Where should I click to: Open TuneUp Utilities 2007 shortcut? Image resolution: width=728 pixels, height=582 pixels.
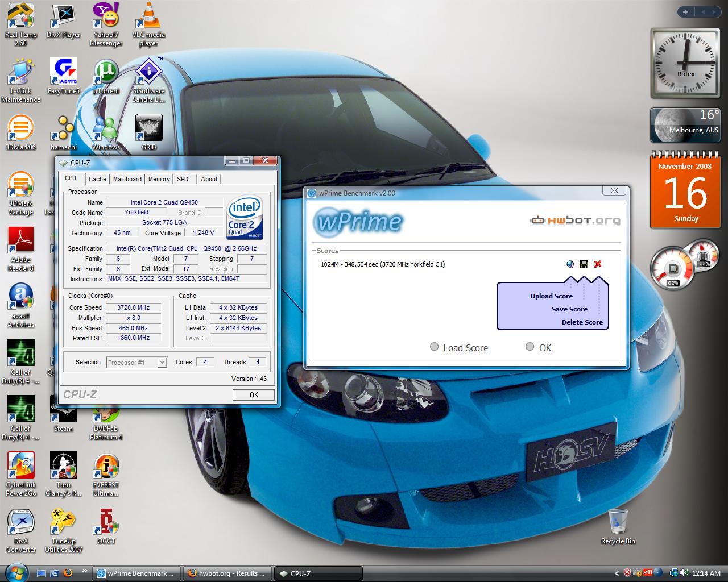tap(63, 531)
